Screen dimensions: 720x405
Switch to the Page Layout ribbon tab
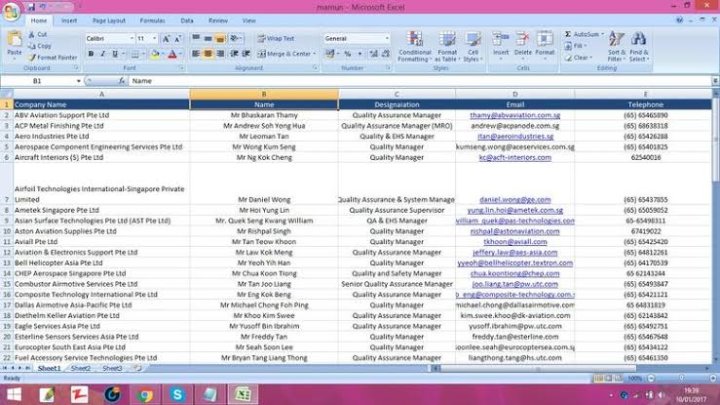click(x=109, y=20)
